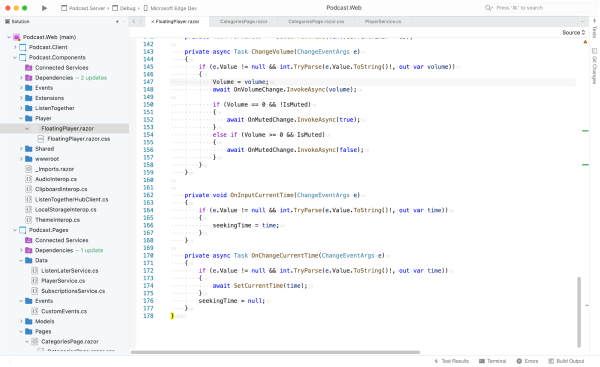This screenshot has width=600, height=367.
Task: Open Test Results panel
Action: (x=451, y=361)
